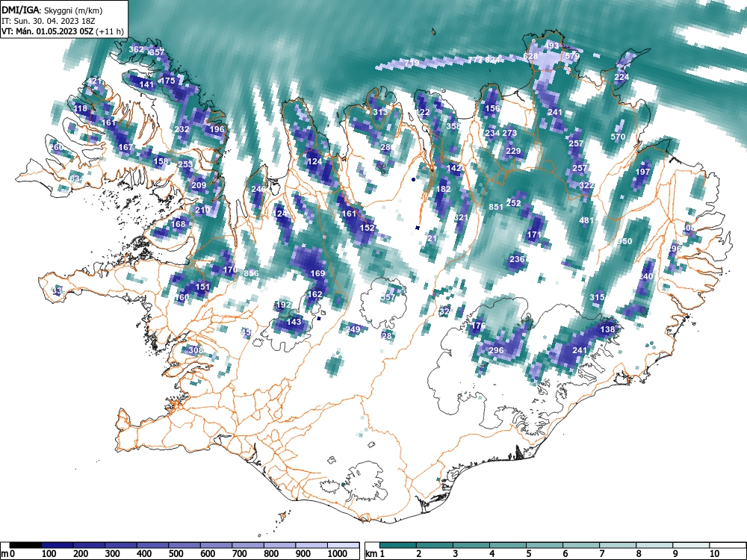Click the visibility value 170
The image size is (747, 560).
[230, 270]
